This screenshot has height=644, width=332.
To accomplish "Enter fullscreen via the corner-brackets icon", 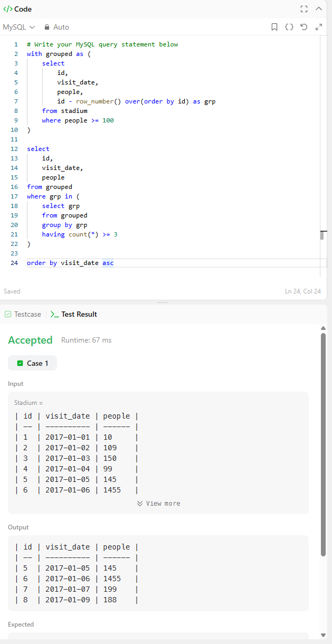I will [304, 9].
